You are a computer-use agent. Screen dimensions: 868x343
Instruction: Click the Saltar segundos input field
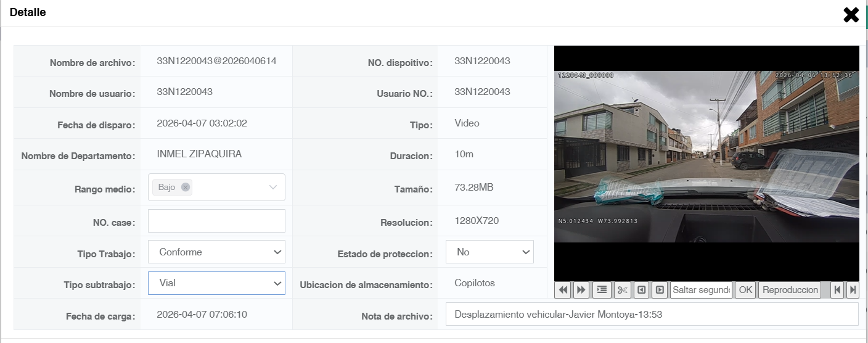701,290
